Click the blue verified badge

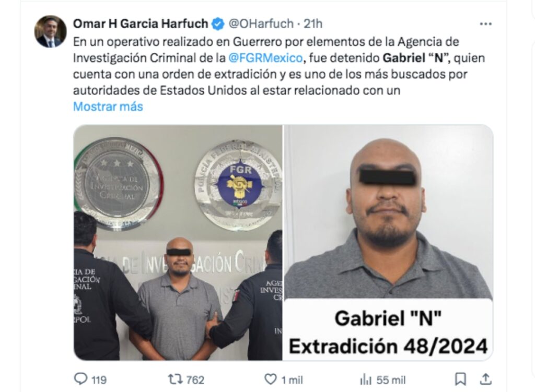(x=218, y=24)
